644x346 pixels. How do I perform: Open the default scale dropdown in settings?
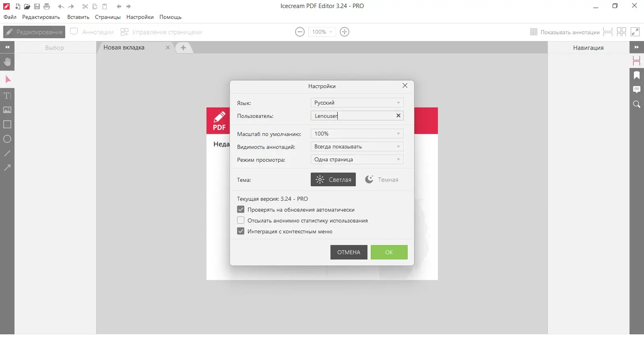click(x=357, y=134)
